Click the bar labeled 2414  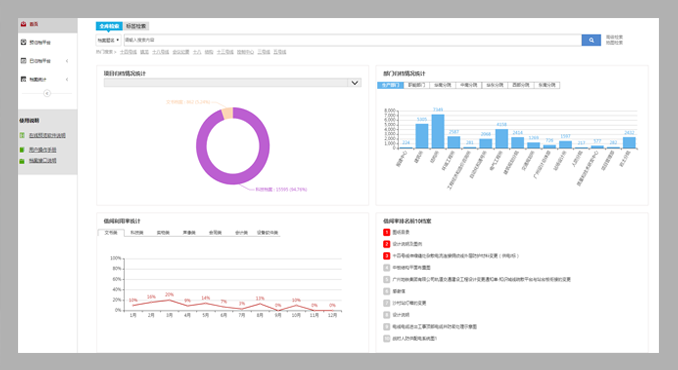pyautogui.click(x=518, y=143)
